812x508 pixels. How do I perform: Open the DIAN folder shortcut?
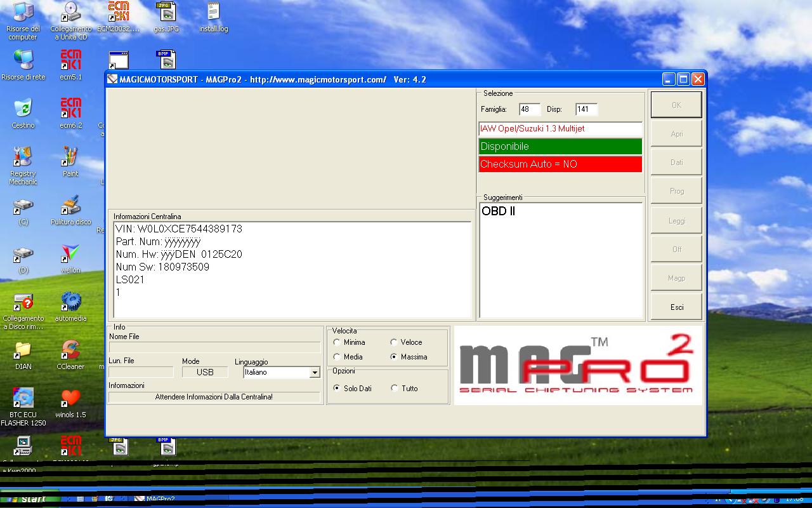[23, 354]
